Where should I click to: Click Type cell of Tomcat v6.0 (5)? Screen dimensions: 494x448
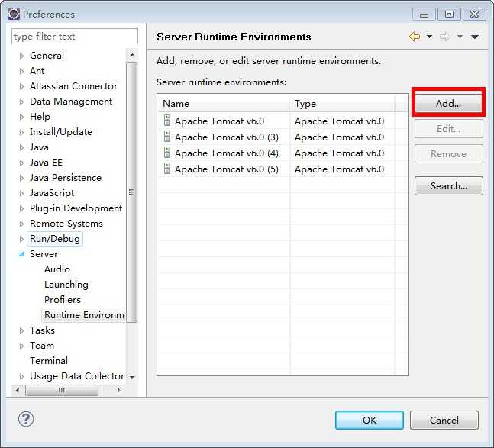point(339,169)
